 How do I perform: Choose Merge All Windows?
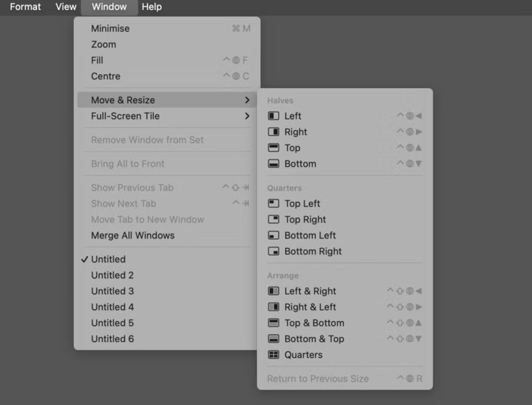click(x=133, y=236)
